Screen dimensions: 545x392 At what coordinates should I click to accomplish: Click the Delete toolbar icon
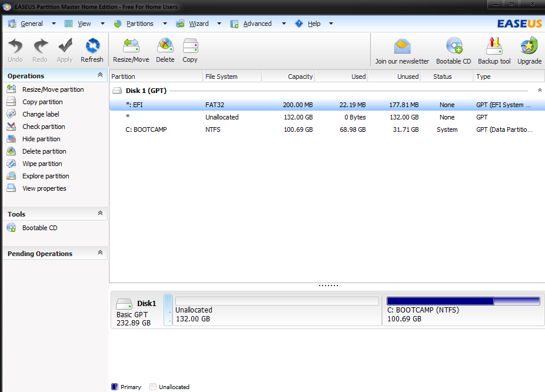coord(165,46)
